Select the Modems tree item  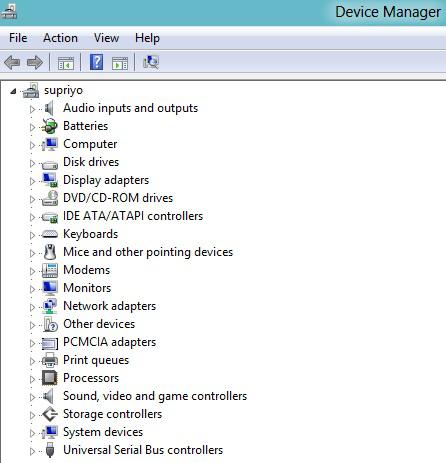click(87, 270)
